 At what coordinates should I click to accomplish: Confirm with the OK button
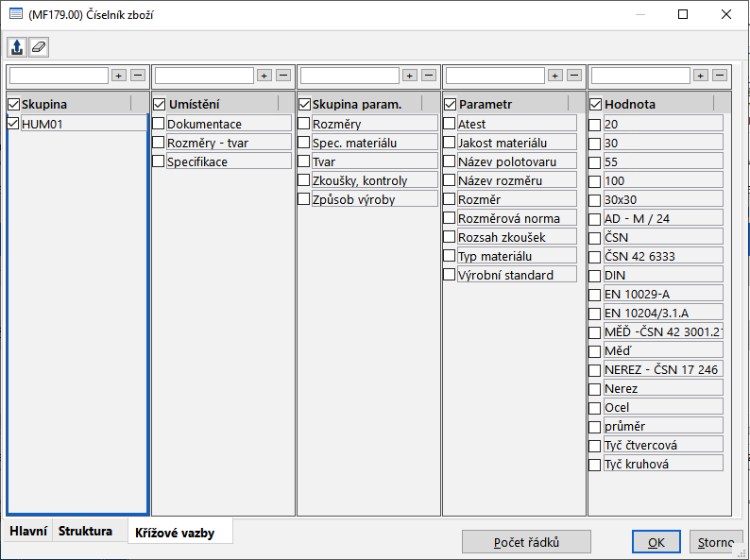(656, 542)
